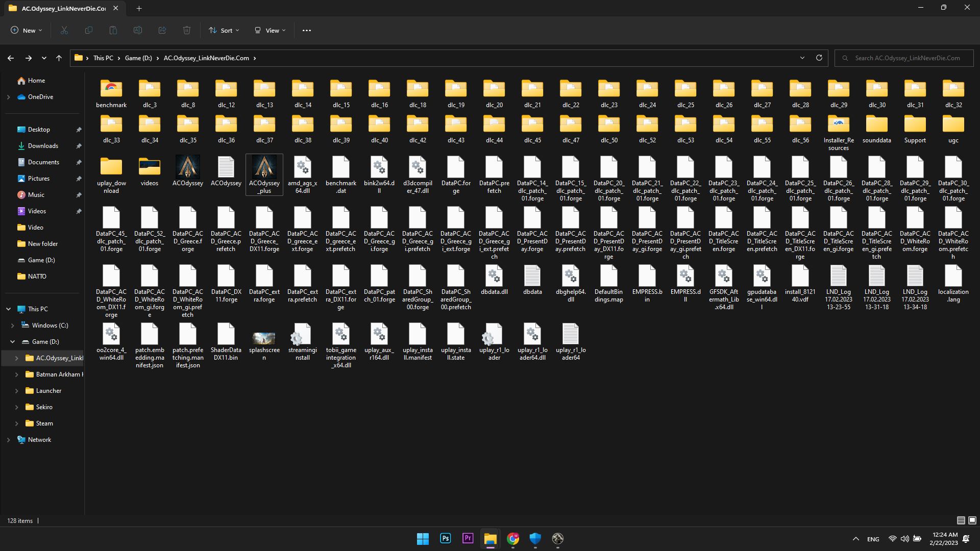Switch to details view layout icon
This screenshot has width=980, height=551.
pos(961,520)
